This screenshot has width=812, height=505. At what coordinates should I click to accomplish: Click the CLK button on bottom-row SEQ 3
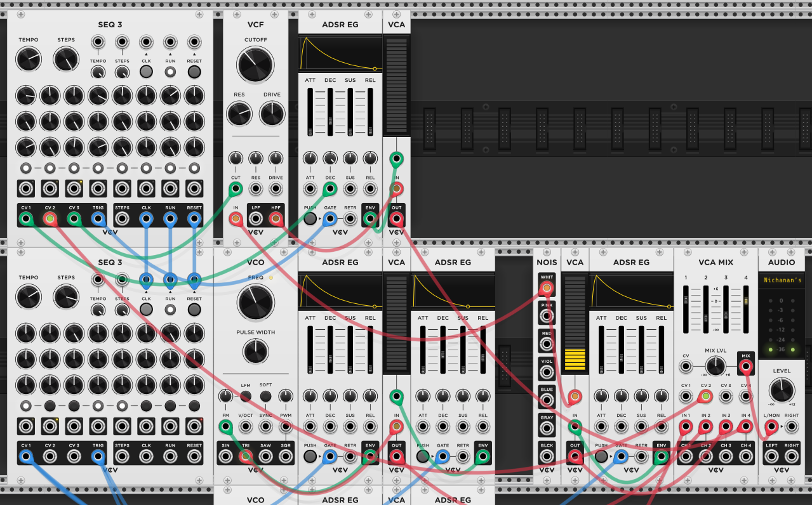146,310
